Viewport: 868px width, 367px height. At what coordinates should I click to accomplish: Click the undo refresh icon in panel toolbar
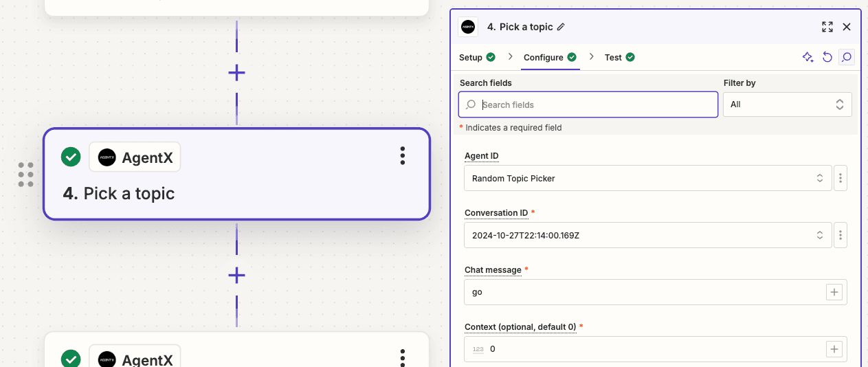(x=827, y=57)
